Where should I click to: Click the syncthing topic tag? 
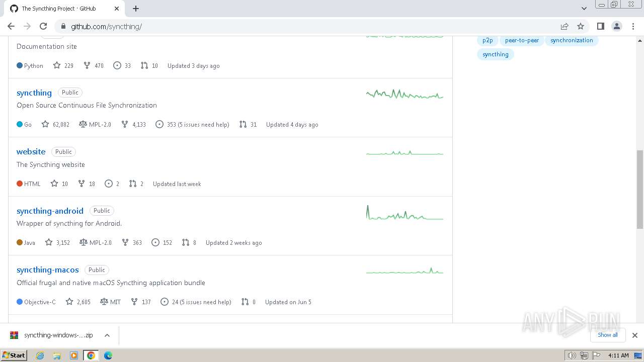coord(496,54)
